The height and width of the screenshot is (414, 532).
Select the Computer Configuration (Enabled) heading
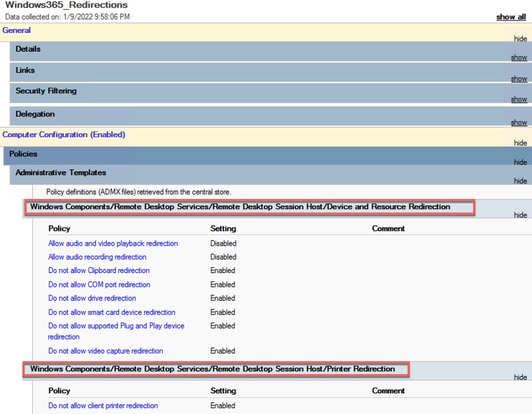pos(64,135)
